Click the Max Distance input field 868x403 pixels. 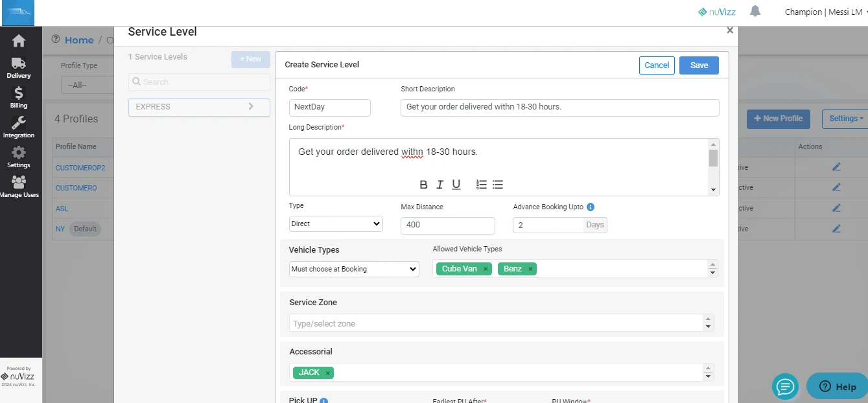tap(447, 225)
